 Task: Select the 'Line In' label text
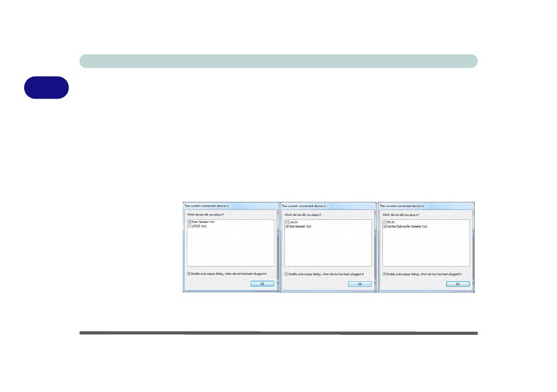click(294, 222)
